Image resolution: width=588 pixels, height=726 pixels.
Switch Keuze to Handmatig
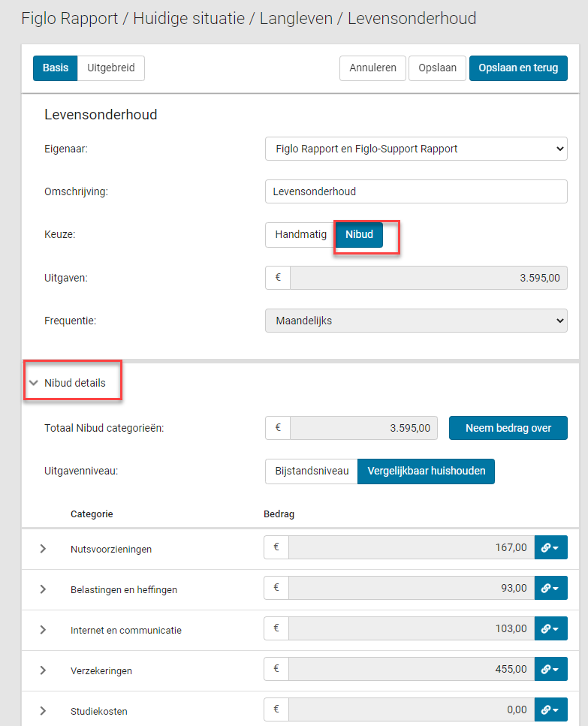pos(300,234)
